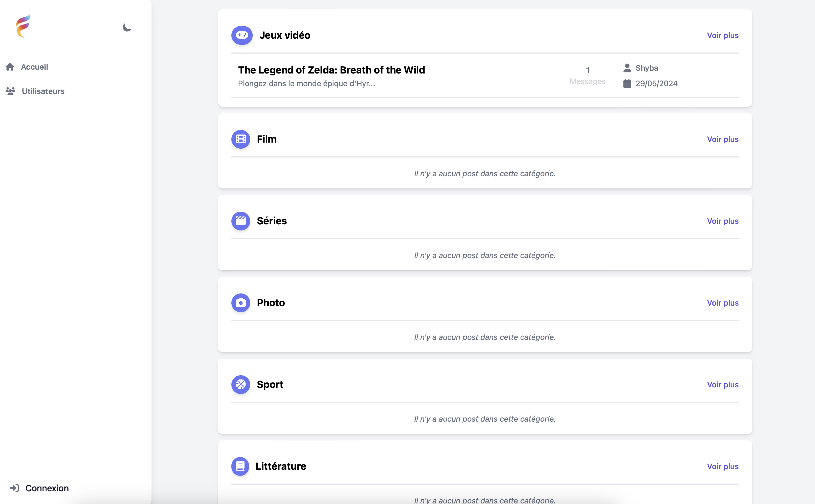
Task: Open the Connexion login link
Action: [47, 488]
